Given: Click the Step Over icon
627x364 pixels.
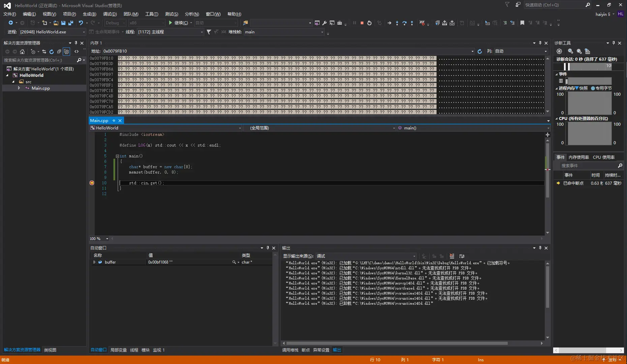Looking at the screenshot, I should coord(405,23).
